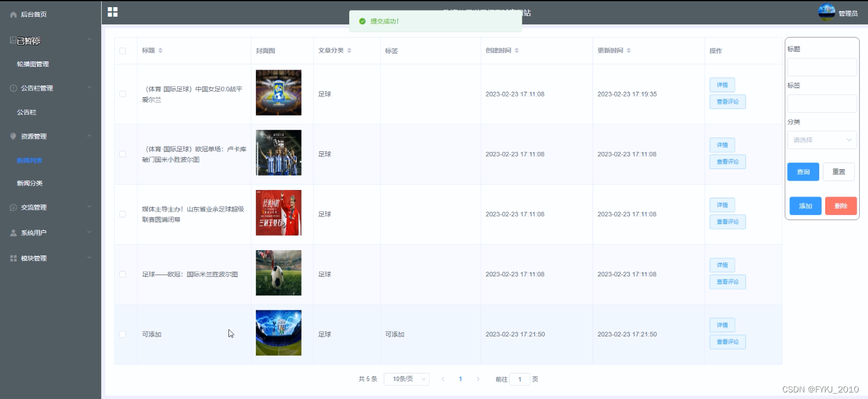Click into the 标题 search input field
868x399 pixels.
[822, 67]
